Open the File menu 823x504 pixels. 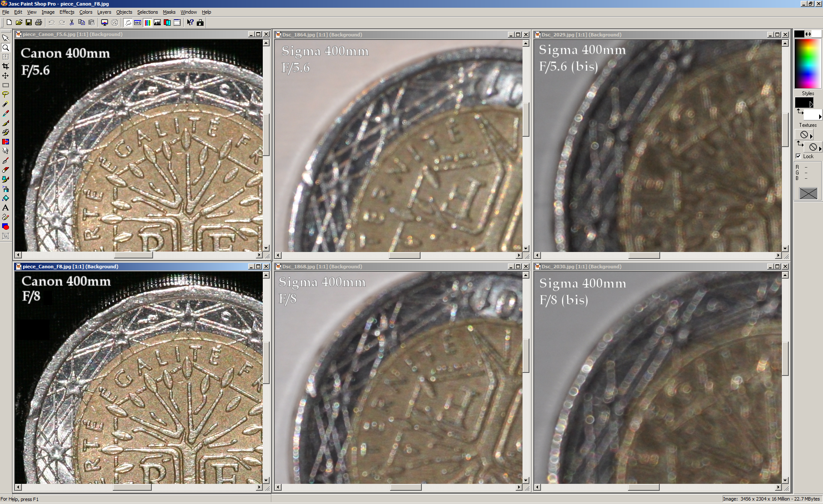pyautogui.click(x=6, y=12)
